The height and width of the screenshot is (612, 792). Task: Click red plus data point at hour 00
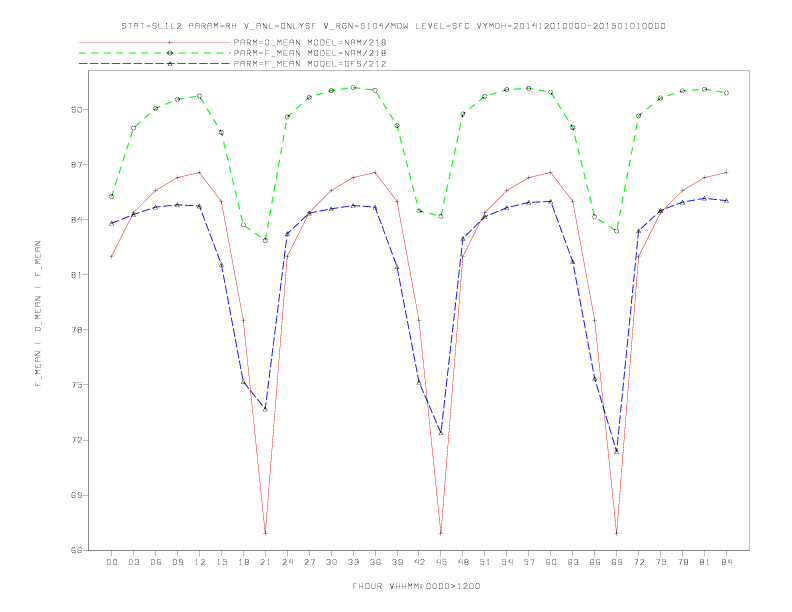click(112, 257)
